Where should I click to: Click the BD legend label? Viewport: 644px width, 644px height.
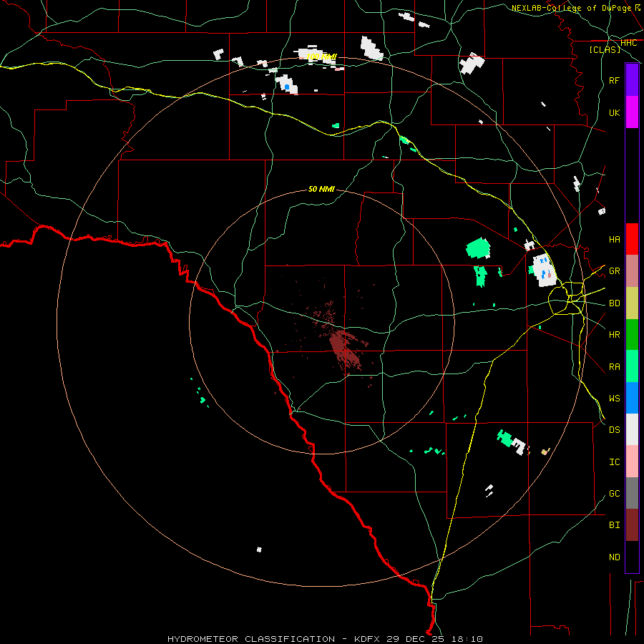(x=614, y=303)
